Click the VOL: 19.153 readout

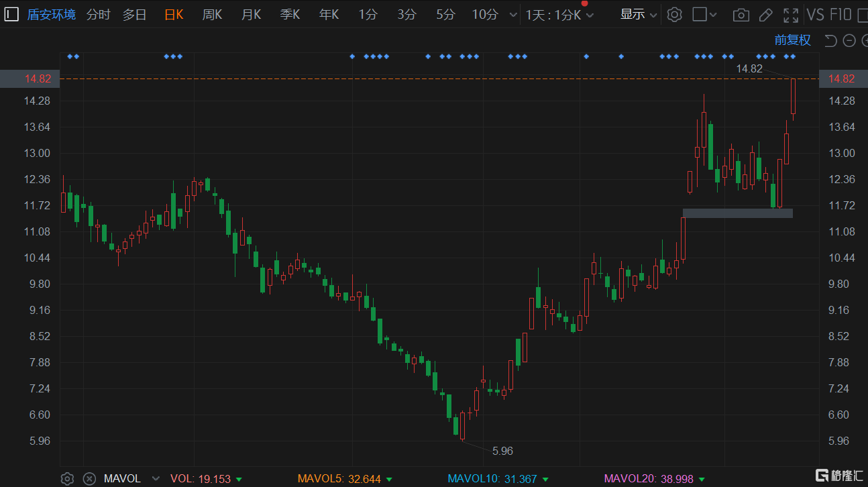tap(201, 479)
